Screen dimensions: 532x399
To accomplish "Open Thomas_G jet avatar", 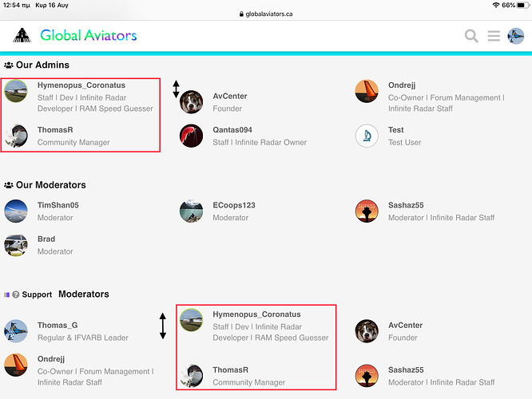I will pyautogui.click(x=16, y=331).
